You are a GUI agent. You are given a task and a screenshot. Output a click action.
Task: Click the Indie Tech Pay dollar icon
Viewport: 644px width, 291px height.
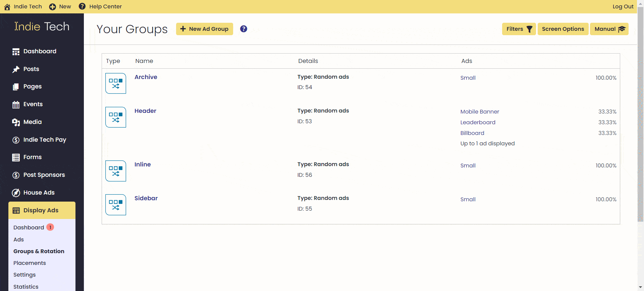(x=16, y=140)
